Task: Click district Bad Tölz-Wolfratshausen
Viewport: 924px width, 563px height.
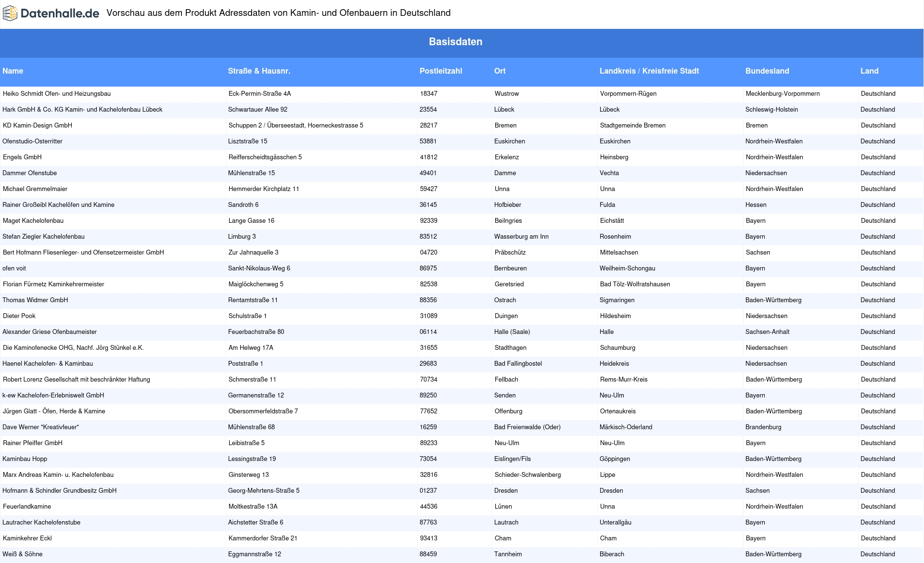Action: pos(635,284)
